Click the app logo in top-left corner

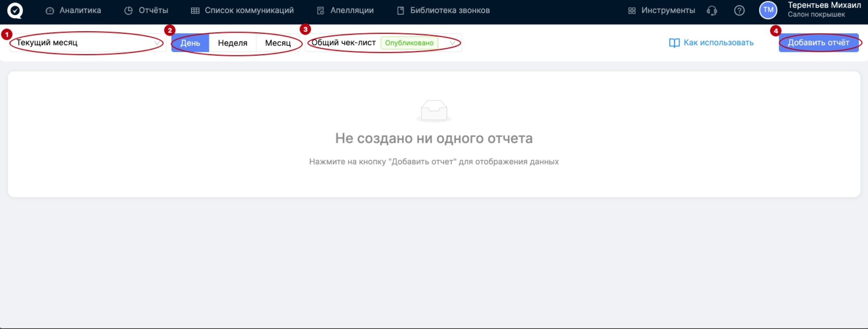click(15, 10)
